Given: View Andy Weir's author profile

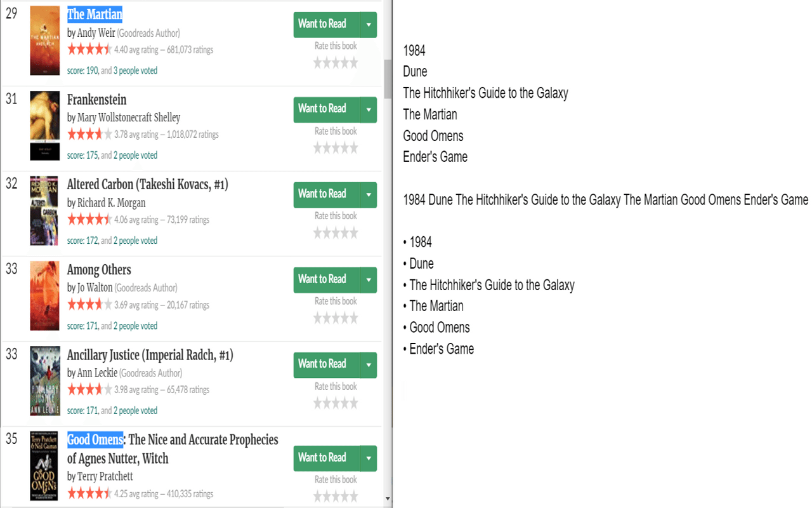Looking at the screenshot, I should [94, 32].
